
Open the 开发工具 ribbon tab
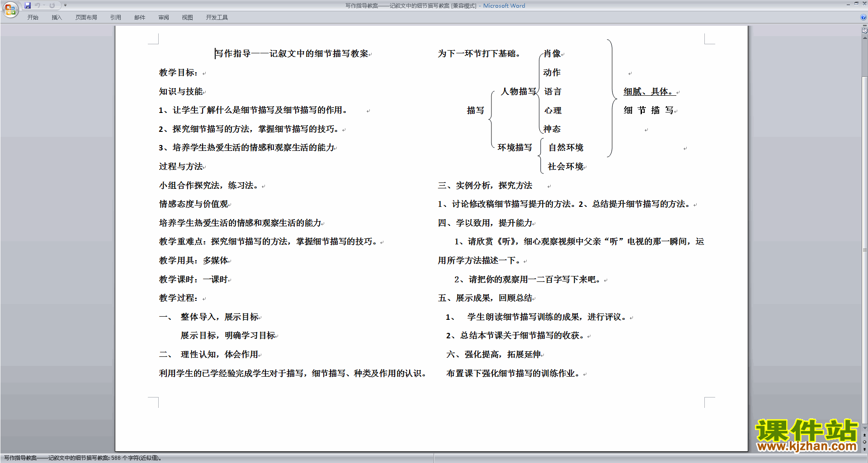pos(217,18)
